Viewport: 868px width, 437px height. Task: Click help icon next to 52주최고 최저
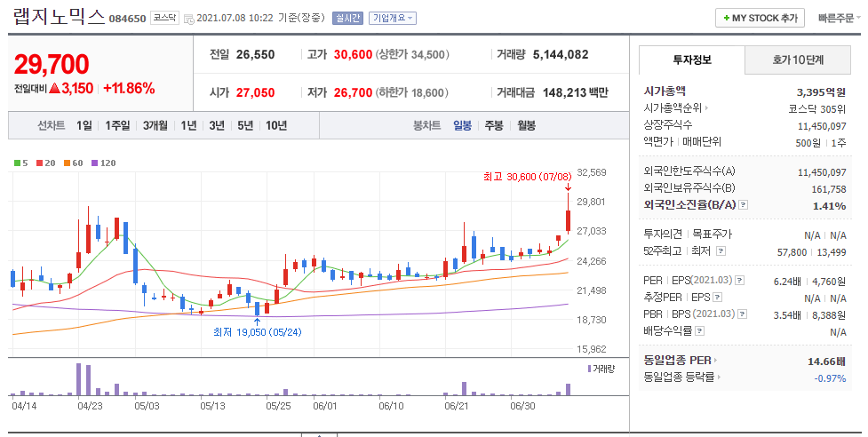point(721,251)
